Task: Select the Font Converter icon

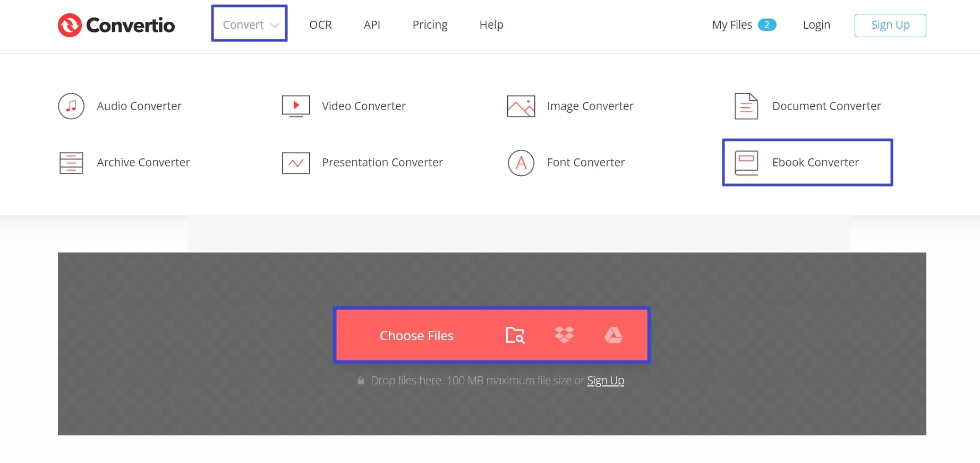Action: [x=521, y=163]
